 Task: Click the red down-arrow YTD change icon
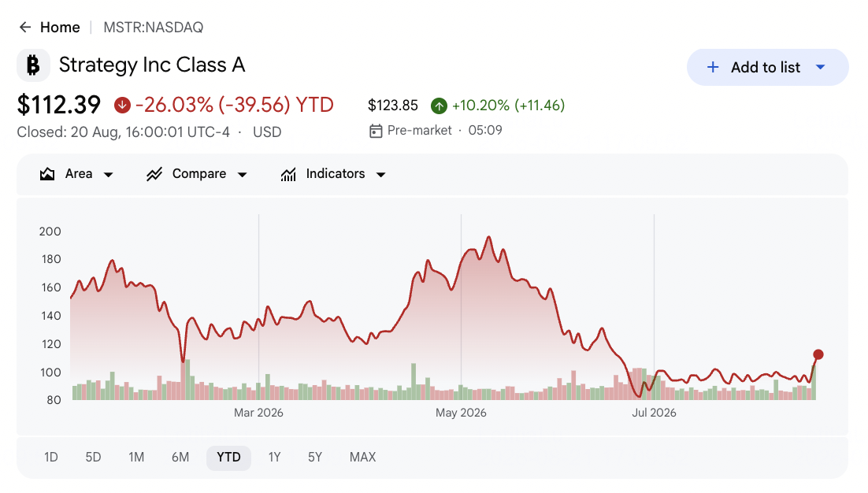pos(122,105)
